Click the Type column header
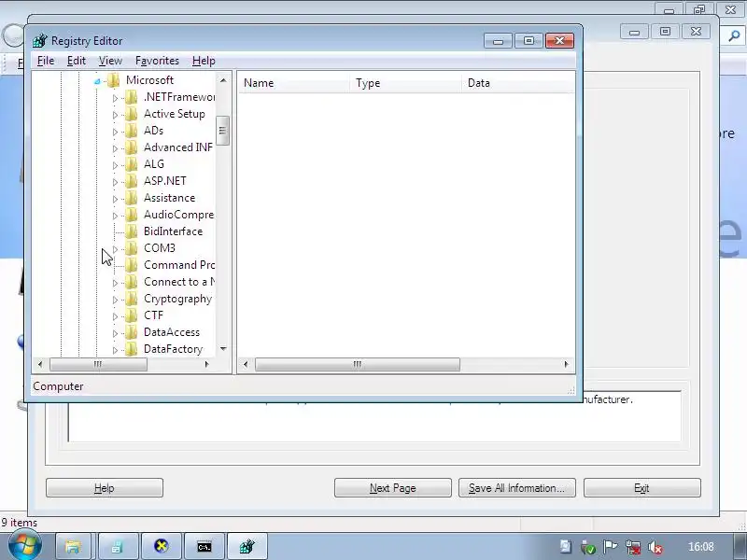Viewport: 747px width, 560px height. coord(406,83)
